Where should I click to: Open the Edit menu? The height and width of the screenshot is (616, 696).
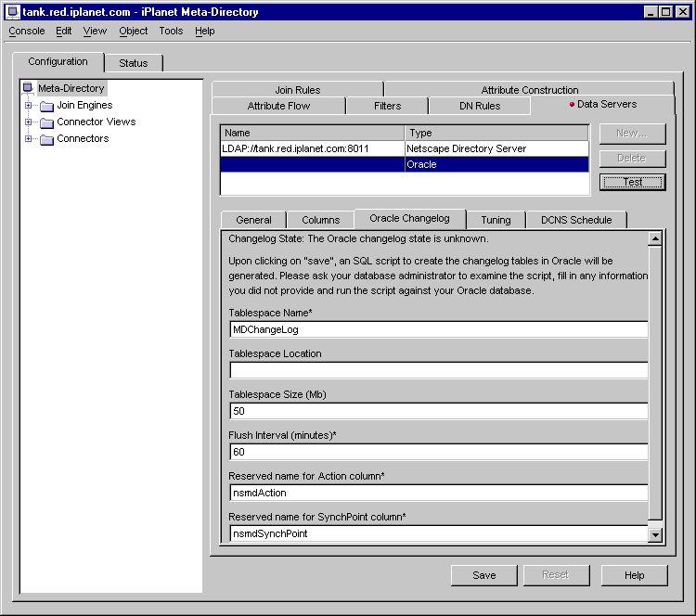tap(63, 31)
